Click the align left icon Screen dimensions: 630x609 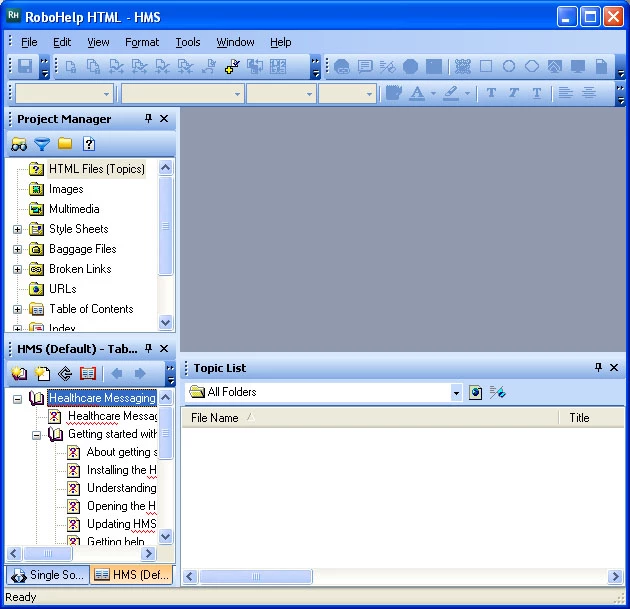[566, 93]
